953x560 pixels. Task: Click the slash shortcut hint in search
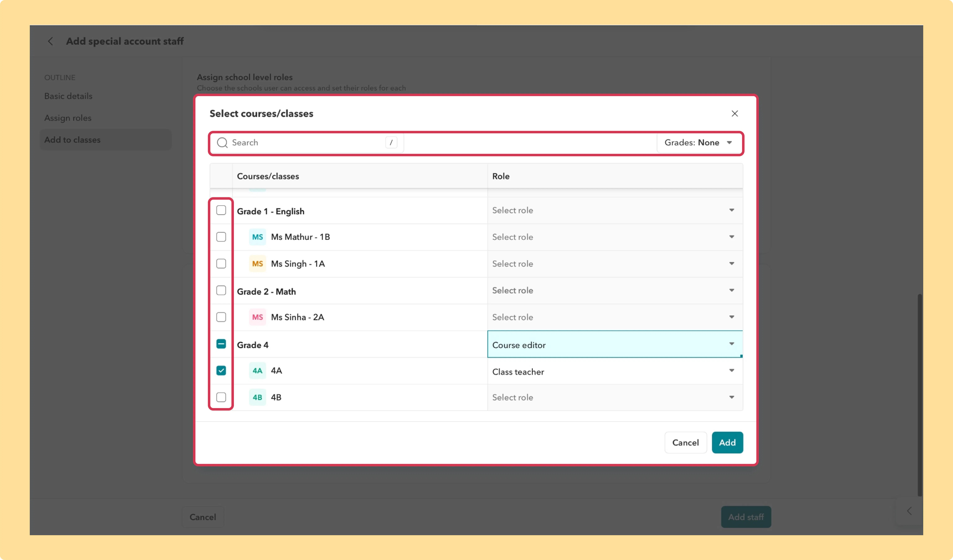[391, 142]
